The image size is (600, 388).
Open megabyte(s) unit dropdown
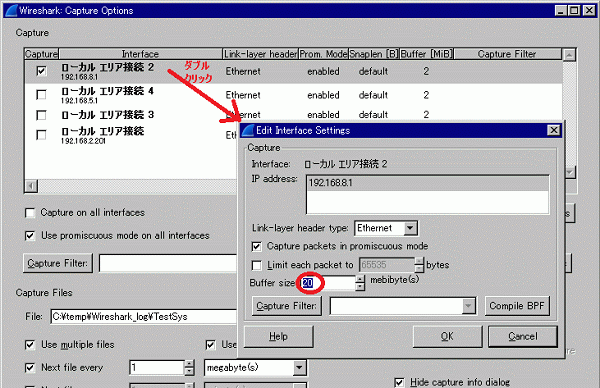(299, 368)
